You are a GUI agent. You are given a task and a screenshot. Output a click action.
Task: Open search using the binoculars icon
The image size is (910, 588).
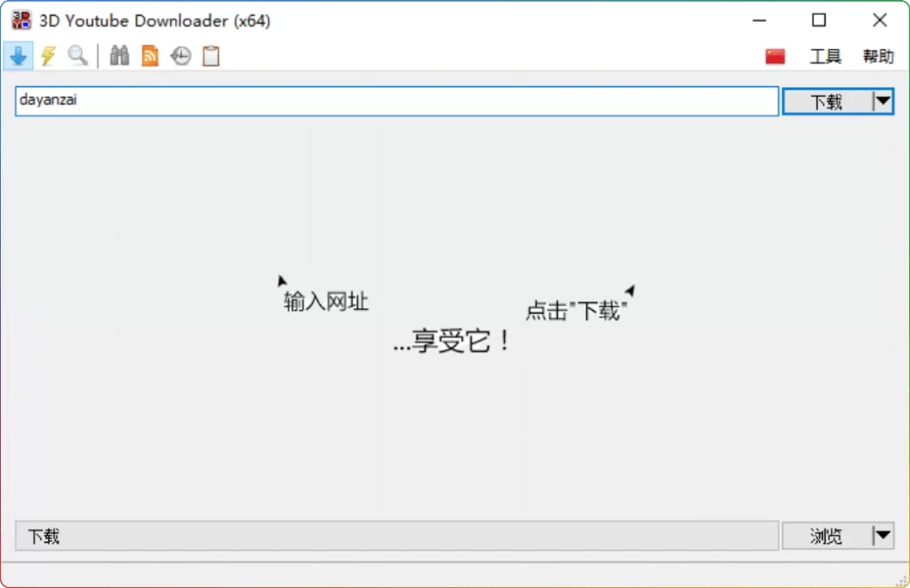point(119,55)
